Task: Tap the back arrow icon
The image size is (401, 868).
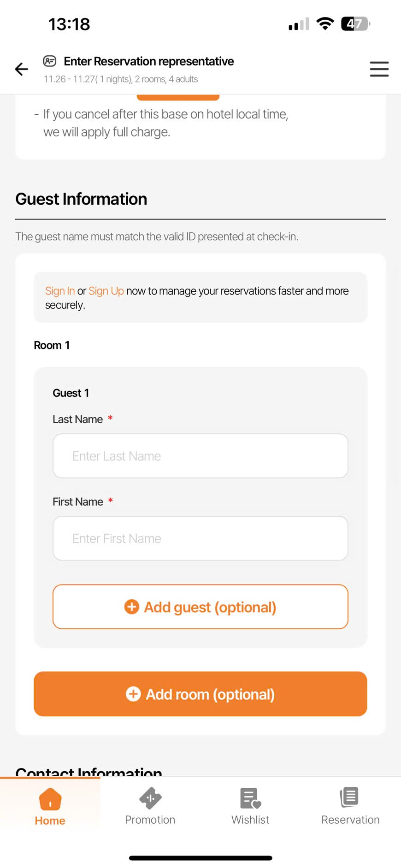Action: pyautogui.click(x=22, y=69)
